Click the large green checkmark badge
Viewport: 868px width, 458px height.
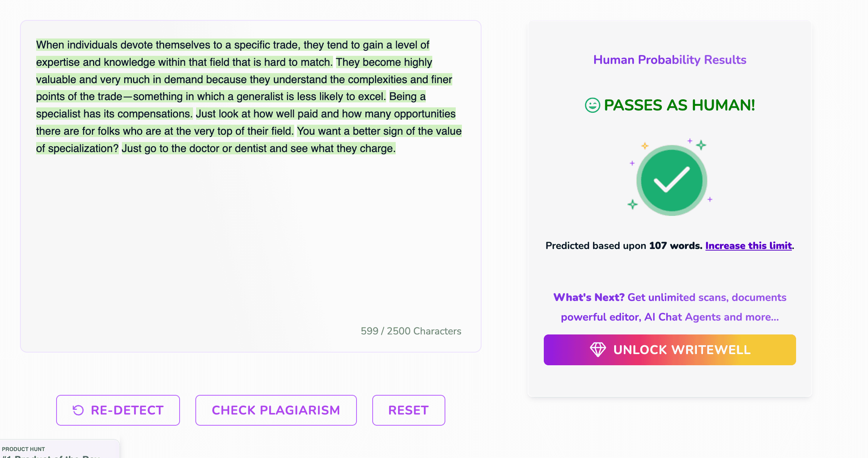pos(671,180)
